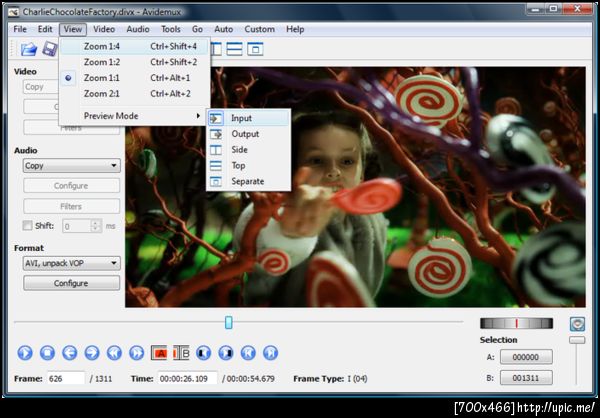Image resolution: width=600 pixels, height=418 pixels.
Task: Seek to next black frame
Action: tap(226, 353)
